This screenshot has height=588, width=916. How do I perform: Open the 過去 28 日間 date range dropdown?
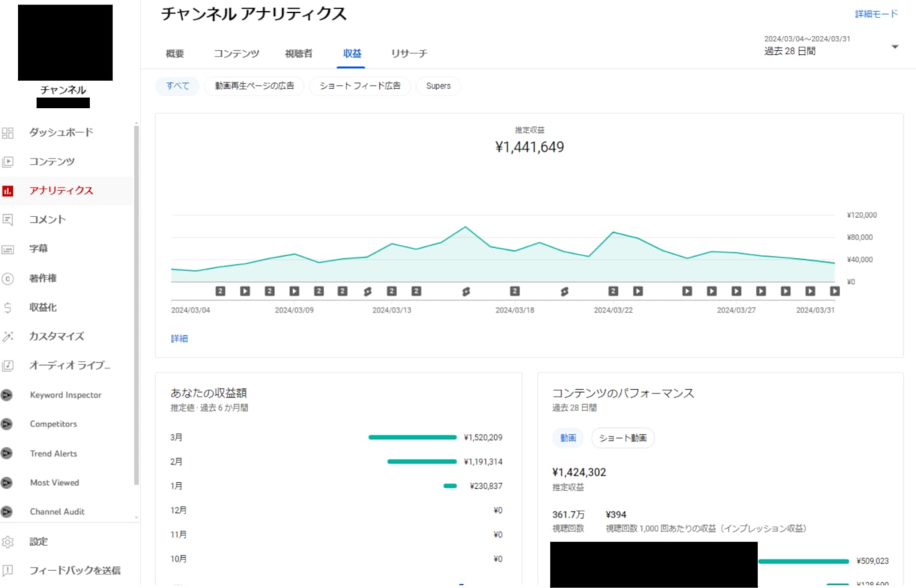(x=831, y=46)
